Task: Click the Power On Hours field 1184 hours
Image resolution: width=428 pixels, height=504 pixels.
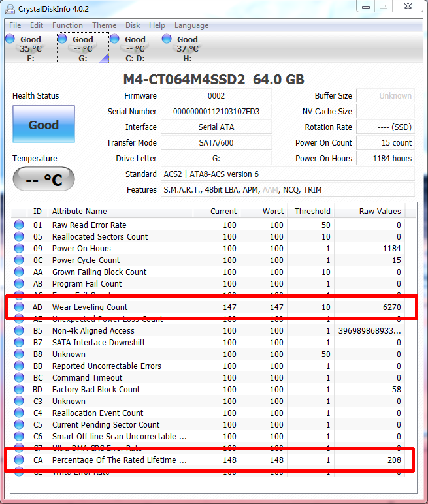Action: point(386,159)
